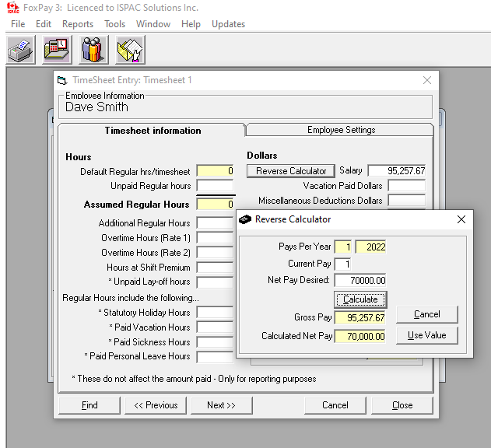This screenshot has height=448, width=491.
Task: Click the Use Value button
Action: (x=427, y=335)
